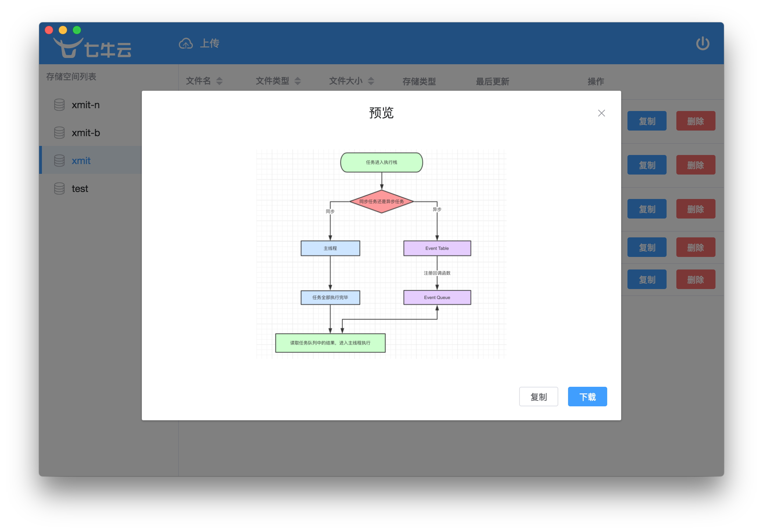Click the xmit-b bucket database icon
763x532 pixels.
(59, 133)
